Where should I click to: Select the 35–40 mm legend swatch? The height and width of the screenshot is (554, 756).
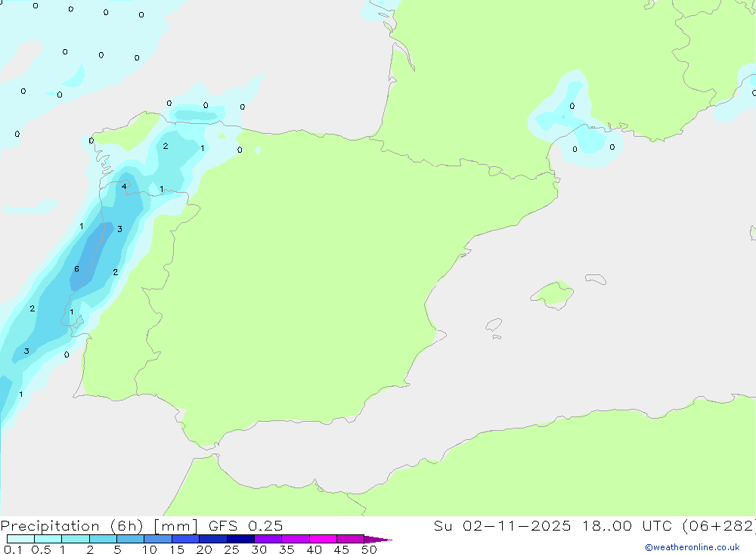click(296, 539)
